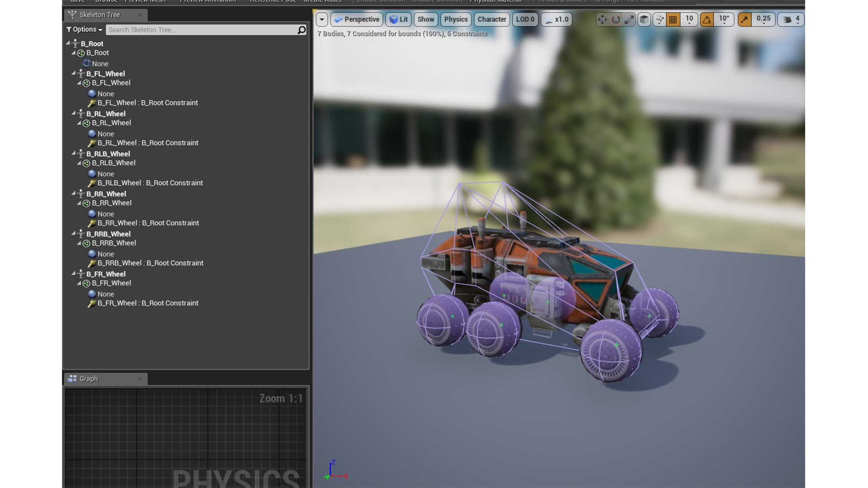Click the LOD 0 button
868x488 pixels.
pos(525,19)
